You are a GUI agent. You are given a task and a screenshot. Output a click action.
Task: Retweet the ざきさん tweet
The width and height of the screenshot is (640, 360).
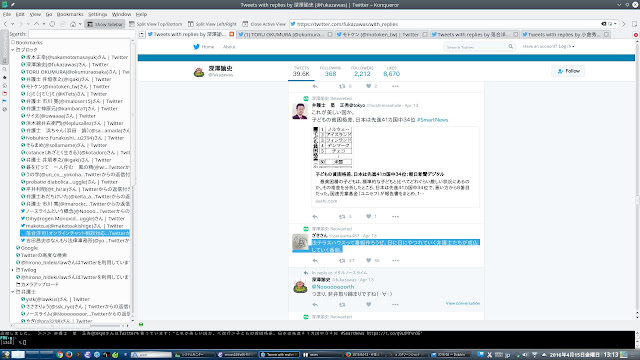[342, 261]
